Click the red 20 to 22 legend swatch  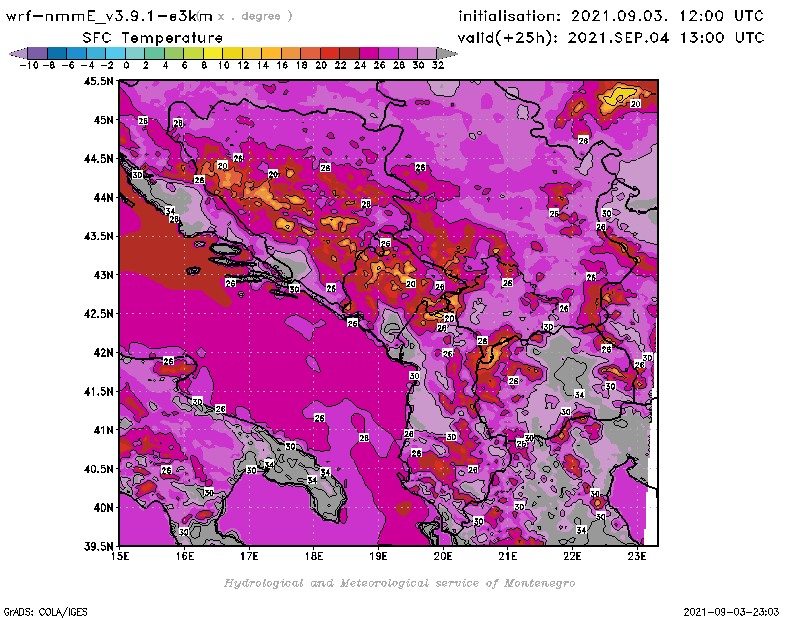coord(330,53)
